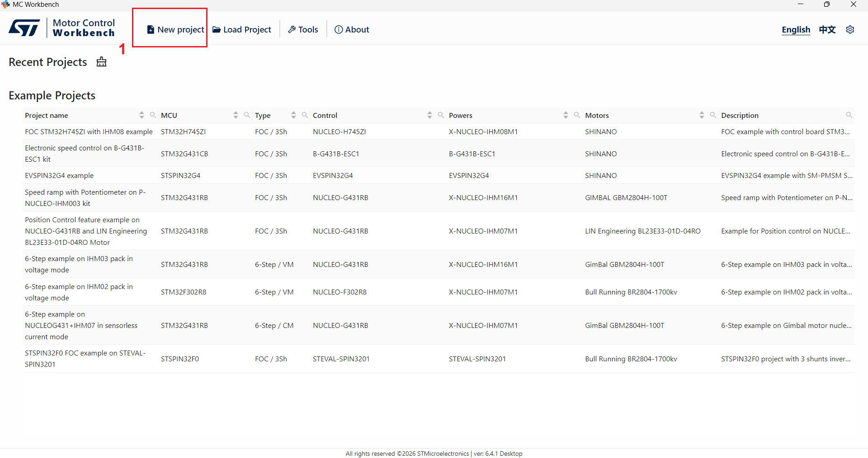
Task: Click the X-NUCLEO-IHM08M1 power board cell
Action: [x=483, y=132]
